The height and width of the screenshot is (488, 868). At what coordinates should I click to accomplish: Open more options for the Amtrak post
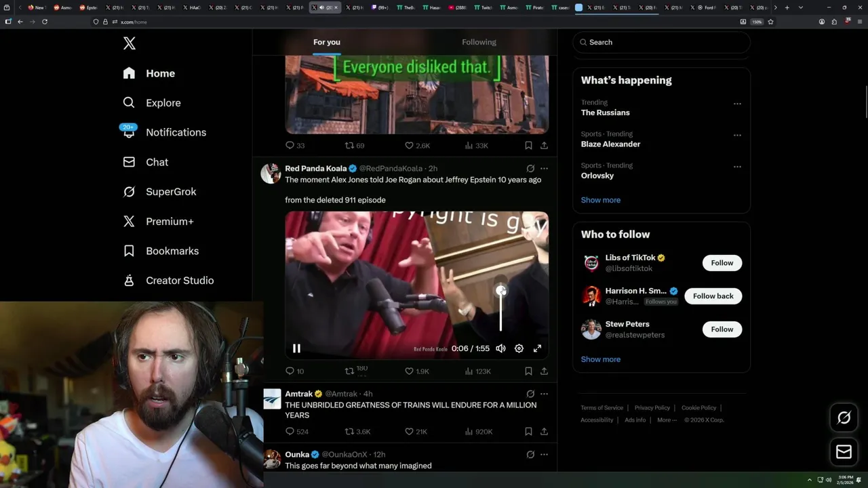pos(544,394)
